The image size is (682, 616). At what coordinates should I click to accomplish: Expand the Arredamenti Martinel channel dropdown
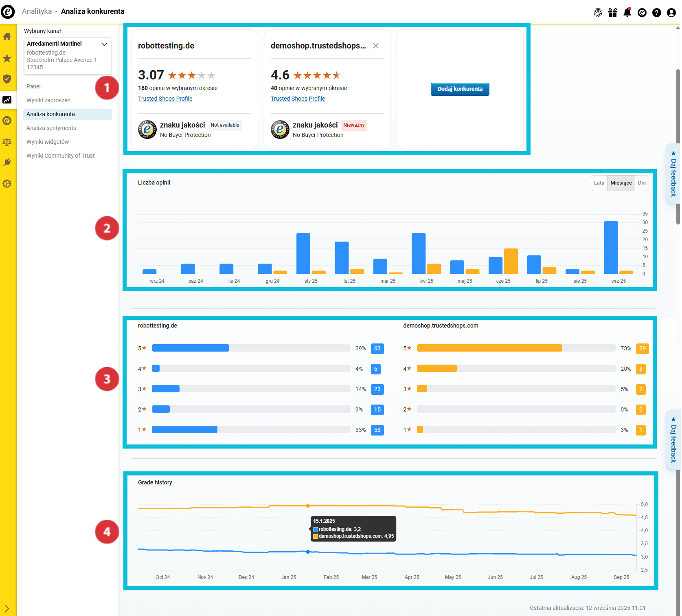(104, 44)
